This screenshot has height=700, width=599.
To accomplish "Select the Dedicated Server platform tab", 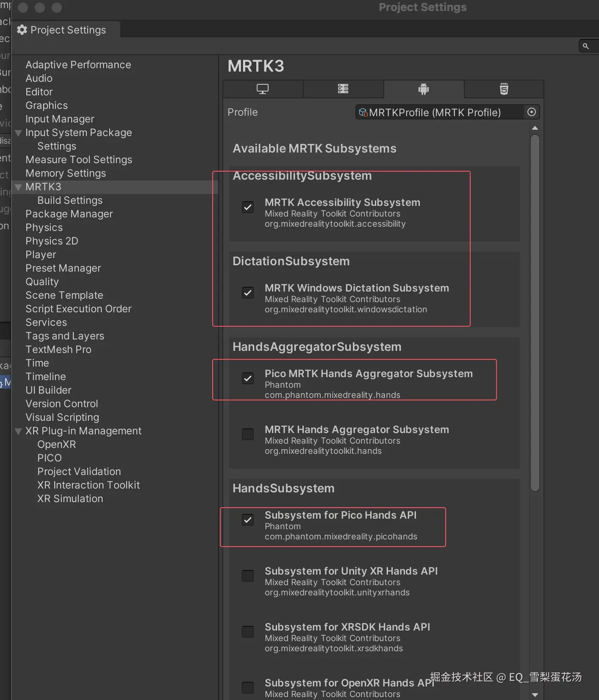I will pos(343,89).
